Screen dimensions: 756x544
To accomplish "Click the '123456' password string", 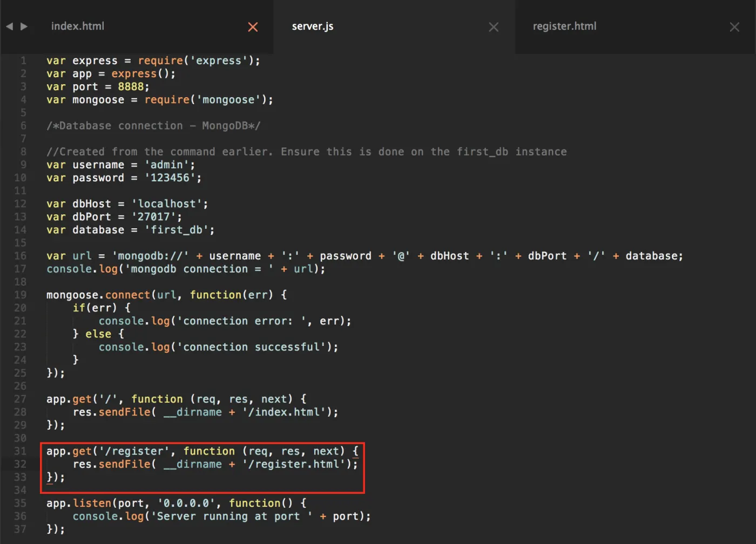I will (x=170, y=178).
